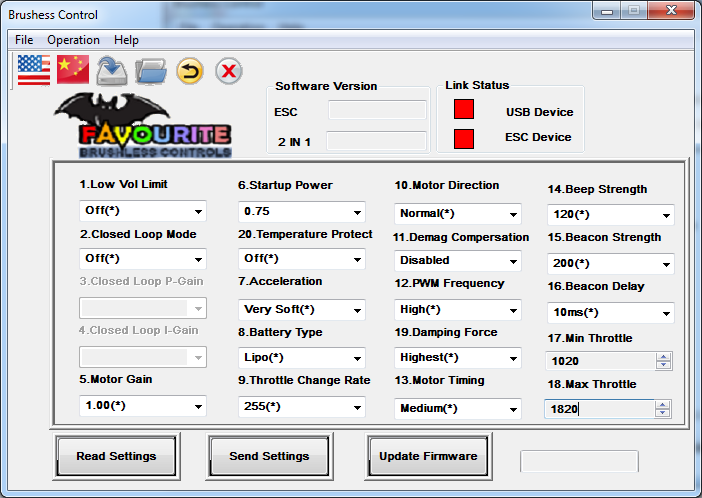Image resolution: width=702 pixels, height=498 pixels.
Task: Open the Battery Type dropdown
Action: click(302, 358)
